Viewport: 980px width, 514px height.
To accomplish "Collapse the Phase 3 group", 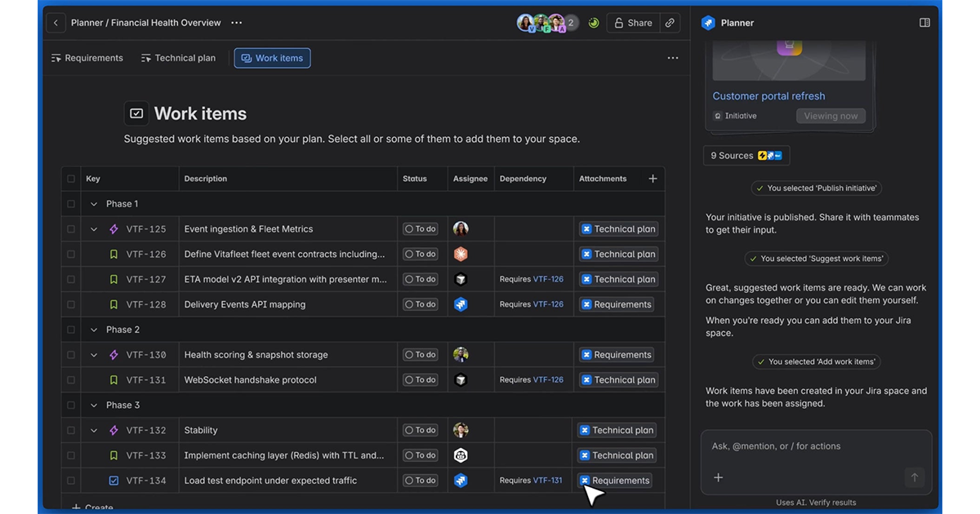I will pyautogui.click(x=94, y=405).
